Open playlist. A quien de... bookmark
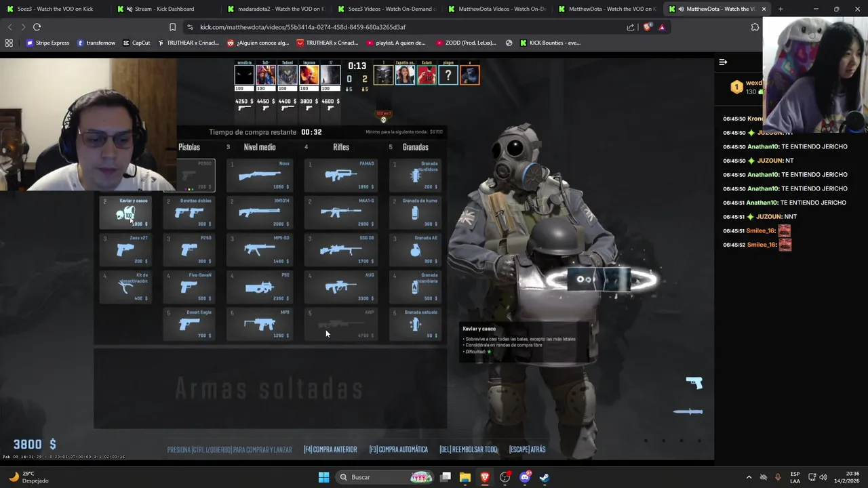Viewport: 868px width, 488px height. 395,43
